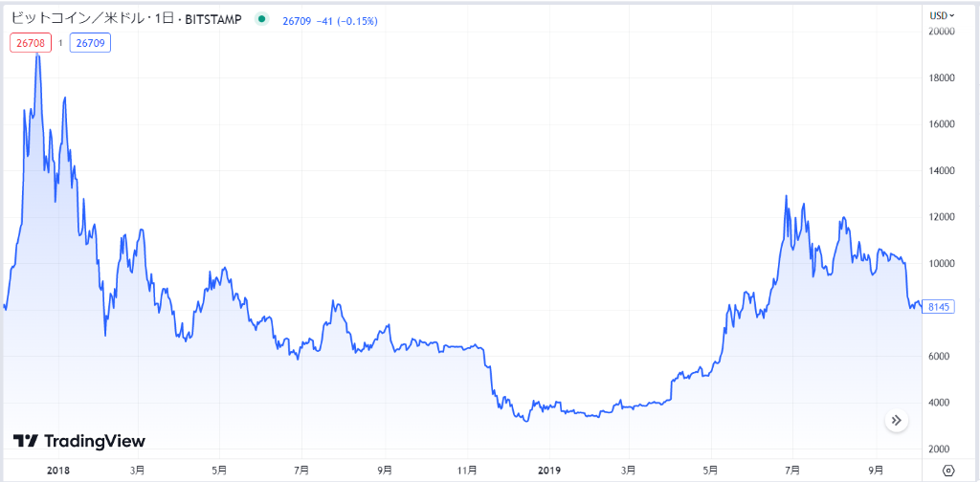The image size is (980, 482).
Task: Click the TradingView logo
Action: (x=79, y=441)
